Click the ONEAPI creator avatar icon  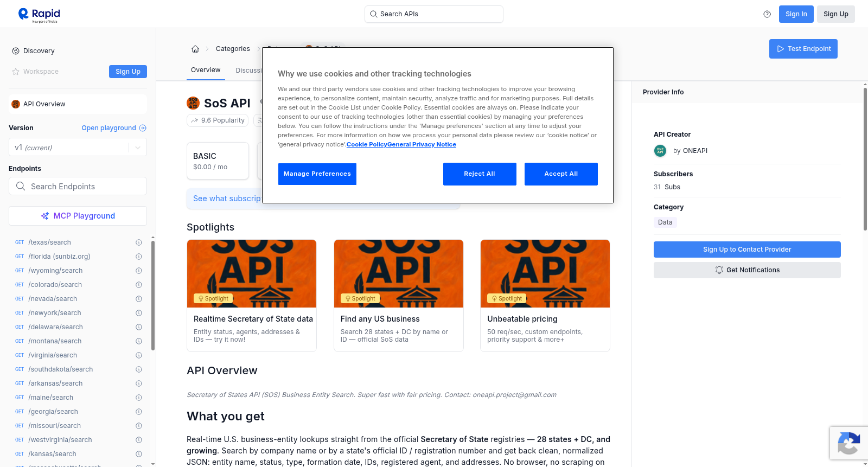660,151
